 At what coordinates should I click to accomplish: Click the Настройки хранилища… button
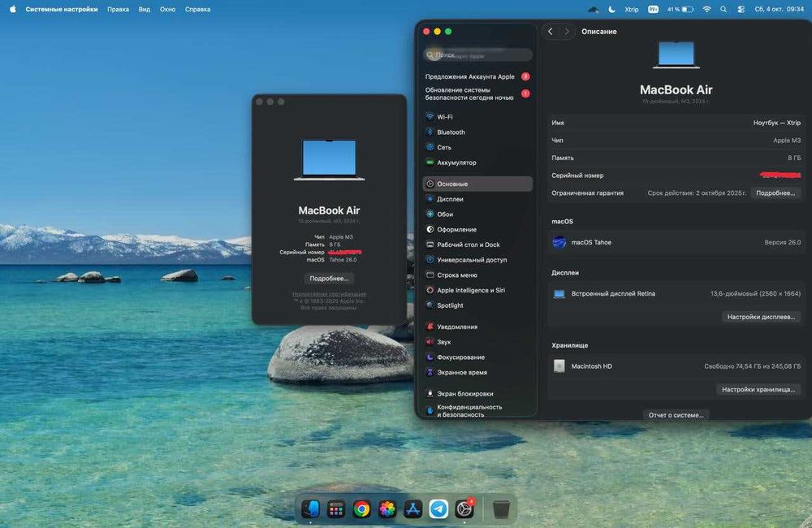(x=758, y=390)
